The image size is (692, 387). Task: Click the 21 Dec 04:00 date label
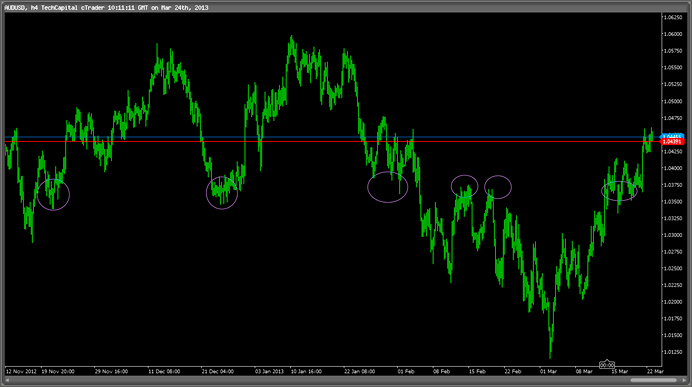click(x=218, y=372)
